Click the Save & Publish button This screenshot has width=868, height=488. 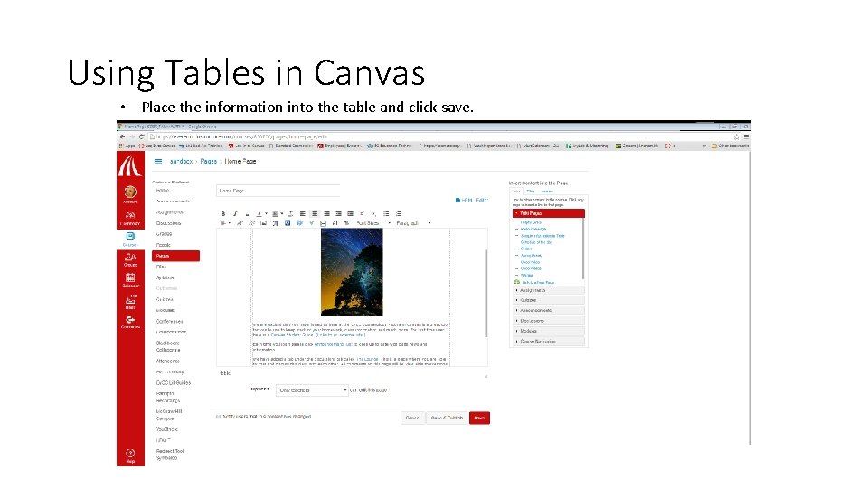447,418
